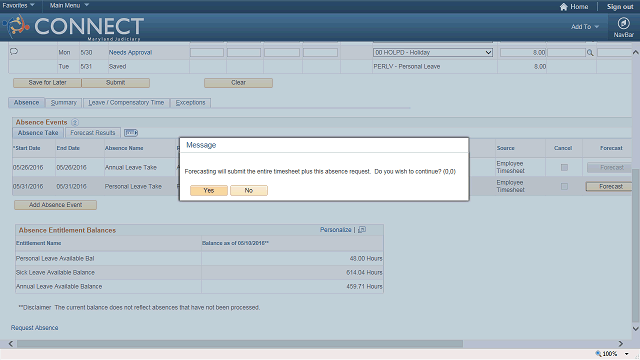640x360 pixels.
Task: Open the Add To dropdown
Action: point(584,27)
